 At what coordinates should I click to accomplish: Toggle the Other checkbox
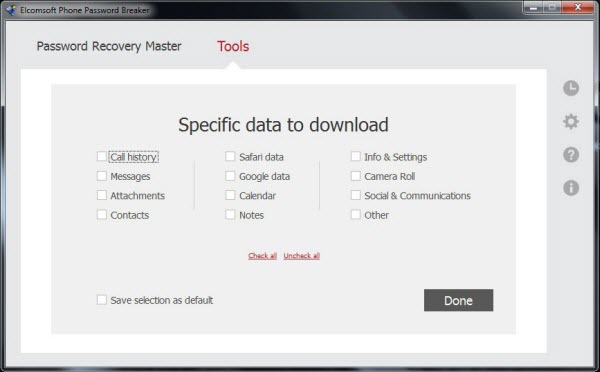[x=355, y=214]
